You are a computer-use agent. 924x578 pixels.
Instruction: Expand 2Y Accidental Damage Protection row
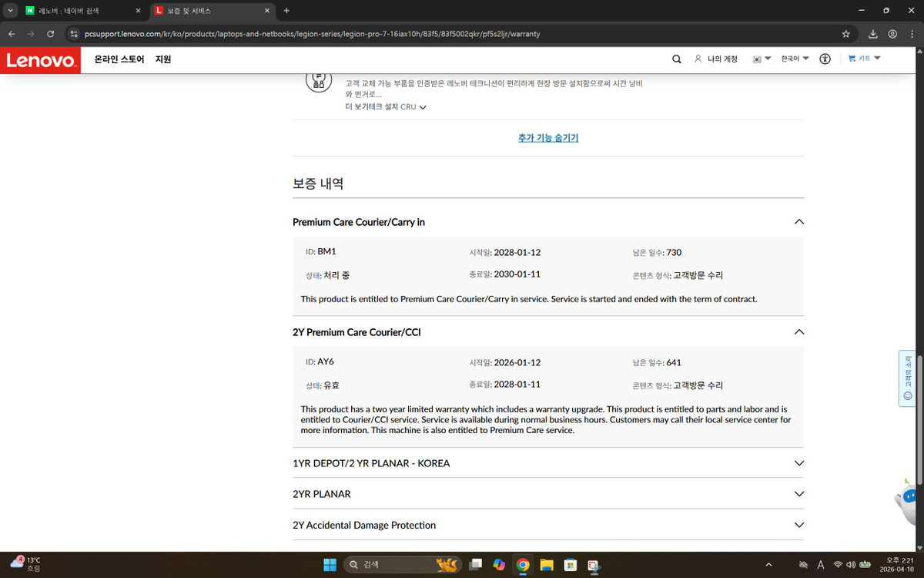tap(798, 525)
